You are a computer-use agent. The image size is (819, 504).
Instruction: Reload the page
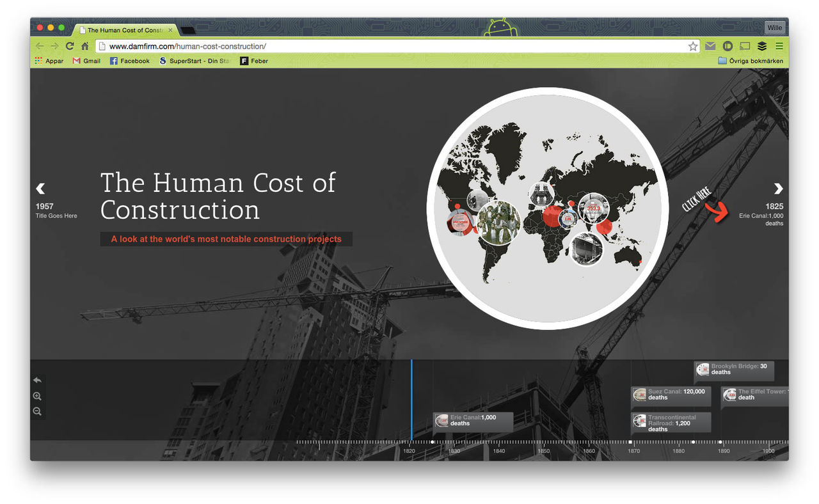70,46
